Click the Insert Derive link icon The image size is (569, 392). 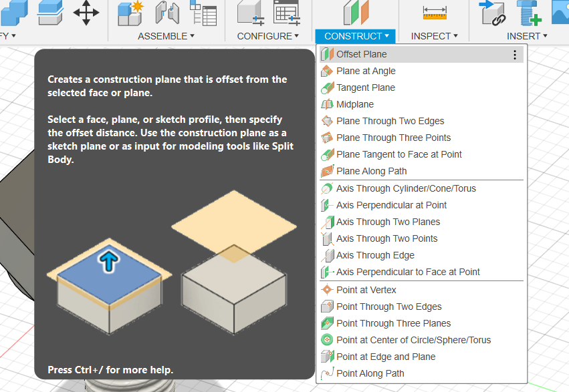[492, 13]
